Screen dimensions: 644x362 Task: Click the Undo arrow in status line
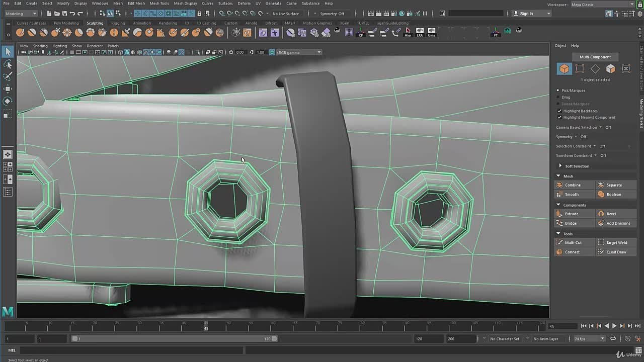point(72,14)
